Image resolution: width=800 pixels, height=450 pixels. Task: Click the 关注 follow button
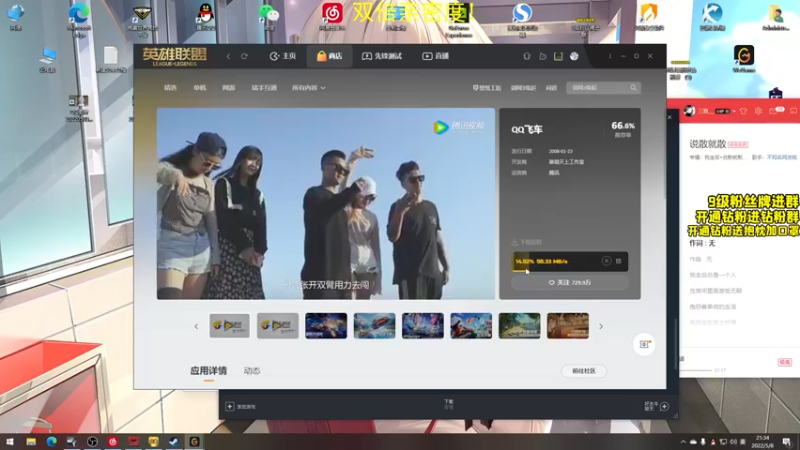point(569,283)
